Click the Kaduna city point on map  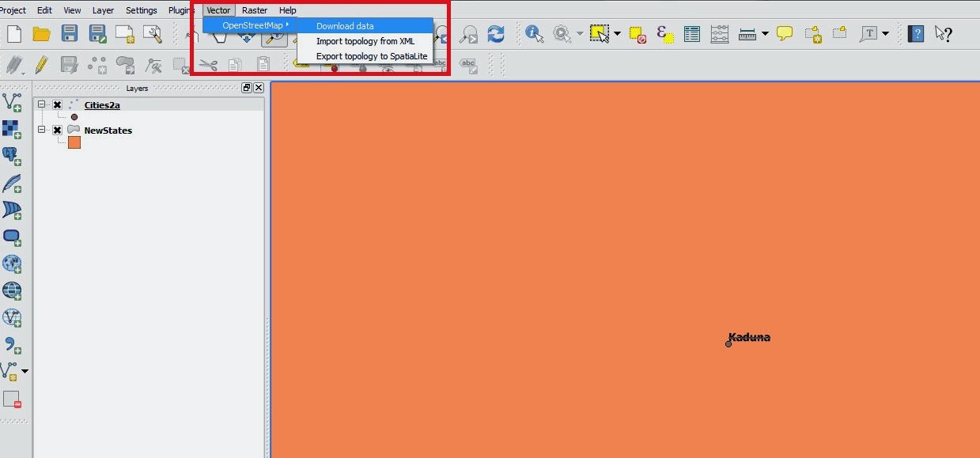tap(728, 344)
